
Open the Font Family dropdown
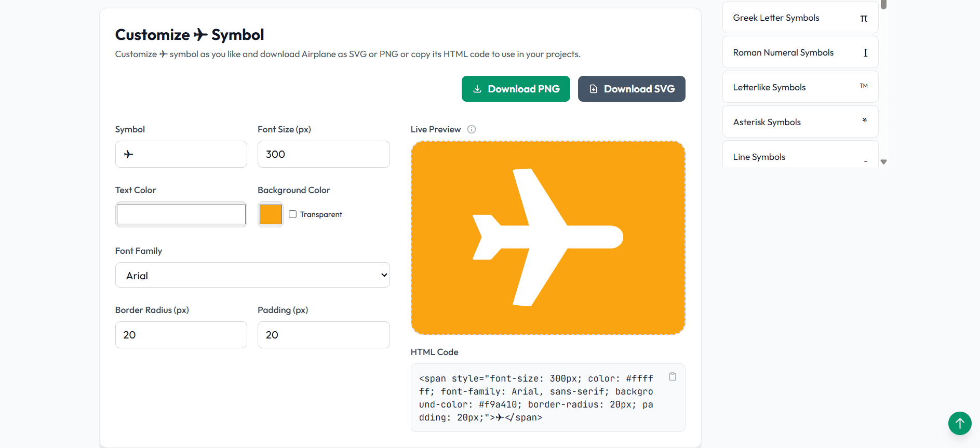(252, 275)
